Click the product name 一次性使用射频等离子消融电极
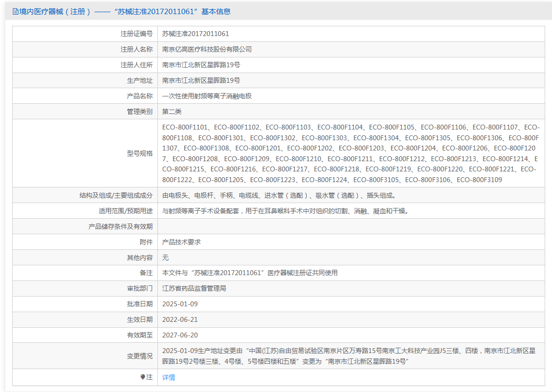Screen dimensions: 552x392 [207, 96]
